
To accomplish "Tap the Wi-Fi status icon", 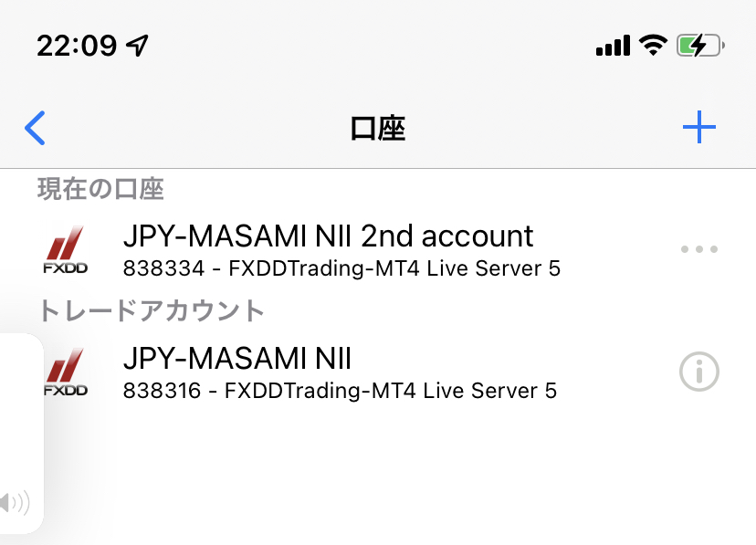I will click(x=653, y=46).
